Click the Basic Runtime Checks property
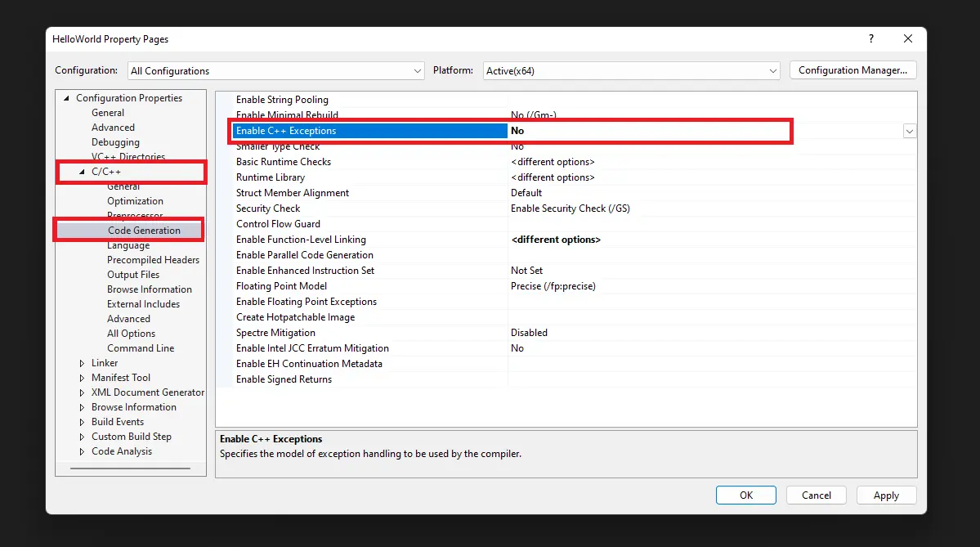Screen dimensions: 980x547 [283, 162]
